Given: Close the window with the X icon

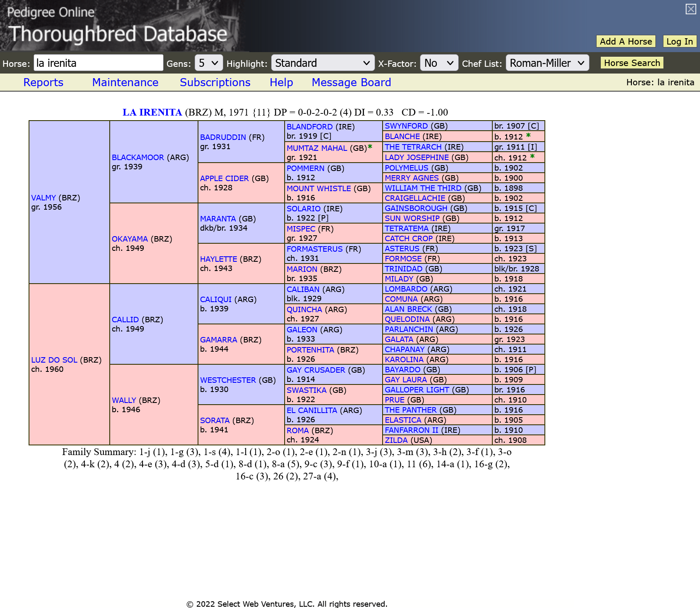Looking at the screenshot, I should (691, 8).
